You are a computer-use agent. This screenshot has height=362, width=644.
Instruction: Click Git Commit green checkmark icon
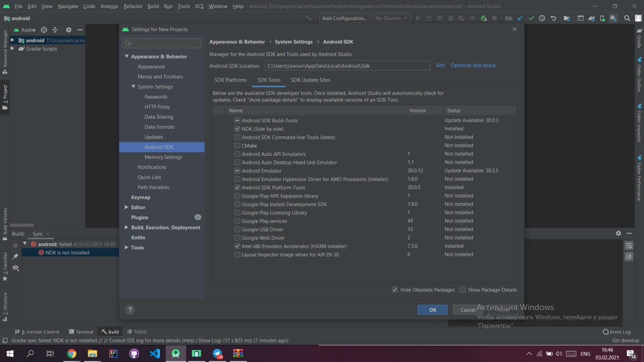point(531,18)
